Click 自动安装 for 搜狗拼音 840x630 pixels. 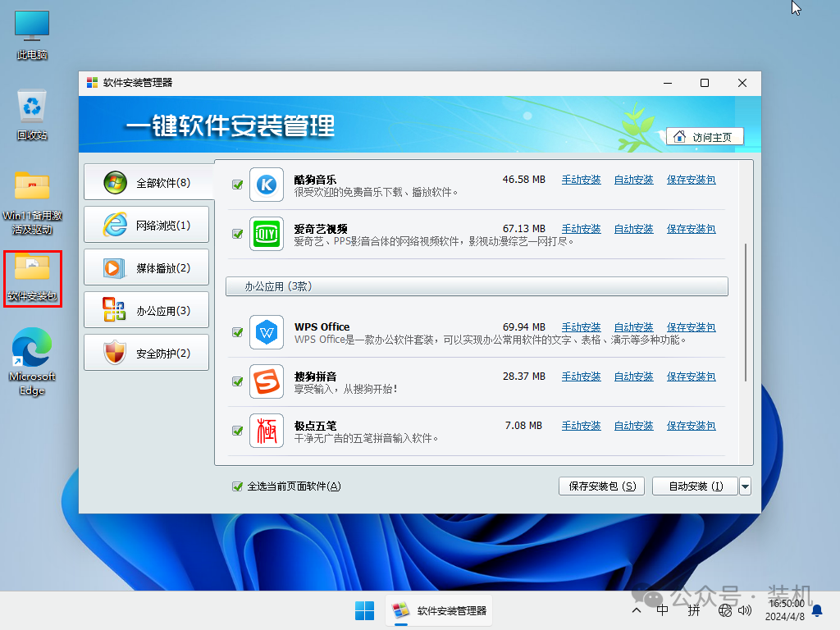coord(634,377)
